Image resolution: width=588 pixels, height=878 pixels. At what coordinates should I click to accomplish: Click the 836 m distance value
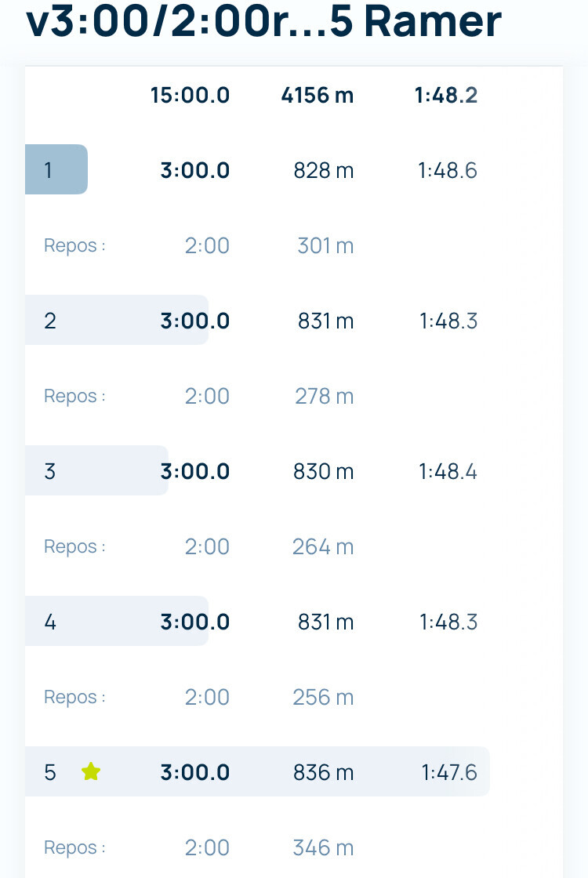323,772
